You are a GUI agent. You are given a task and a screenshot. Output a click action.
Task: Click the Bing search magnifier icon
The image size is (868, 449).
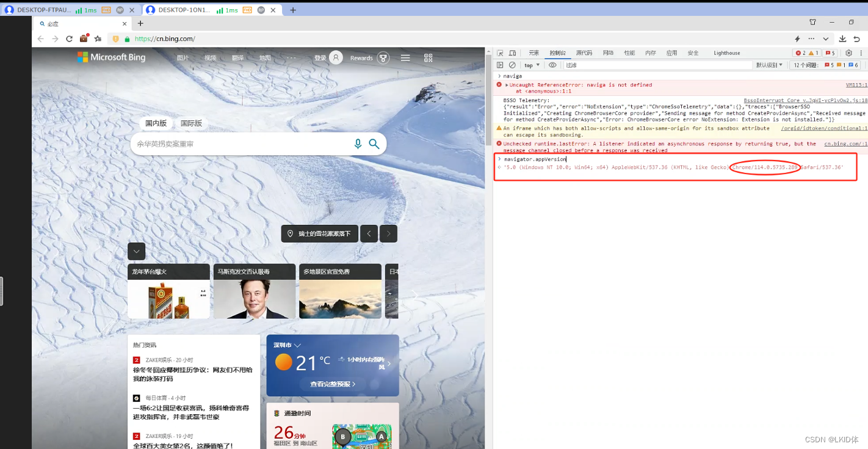374,144
